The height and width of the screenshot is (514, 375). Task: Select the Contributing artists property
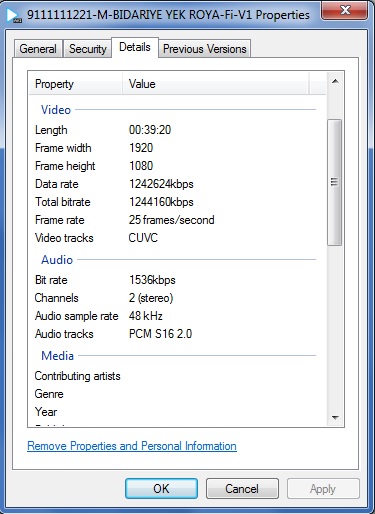(x=77, y=376)
